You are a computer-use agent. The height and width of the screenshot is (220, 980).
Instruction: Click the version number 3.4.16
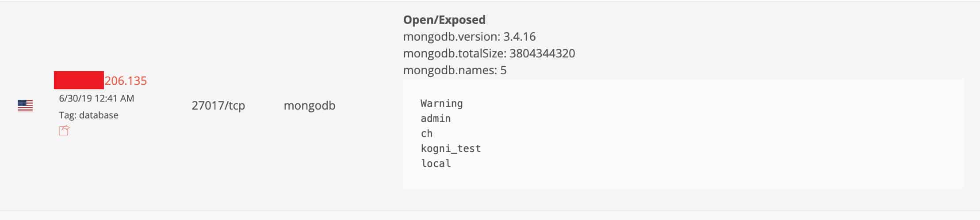520,37
